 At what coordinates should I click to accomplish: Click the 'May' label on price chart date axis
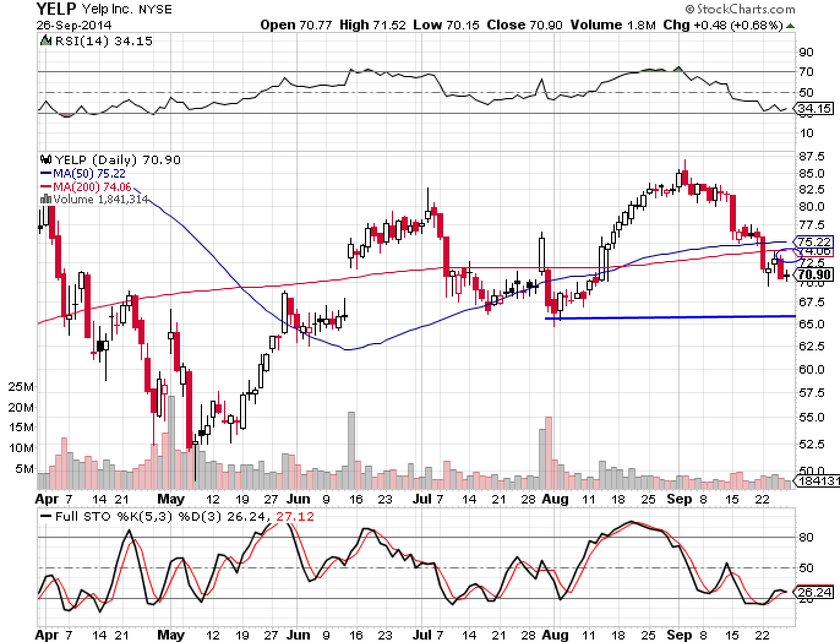click(171, 499)
